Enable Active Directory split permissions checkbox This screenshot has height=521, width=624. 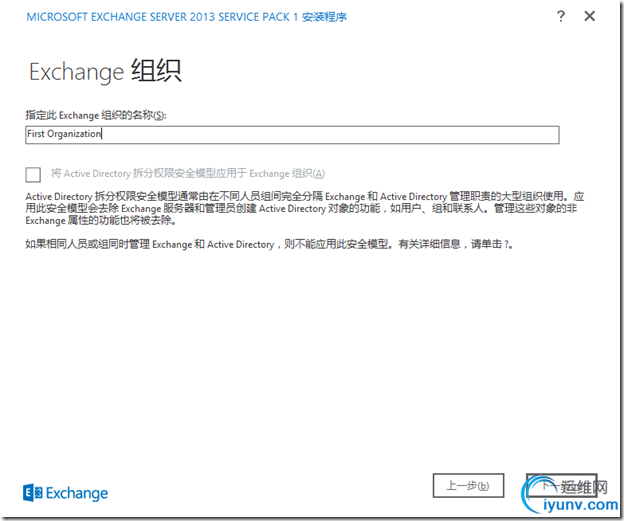[33, 174]
